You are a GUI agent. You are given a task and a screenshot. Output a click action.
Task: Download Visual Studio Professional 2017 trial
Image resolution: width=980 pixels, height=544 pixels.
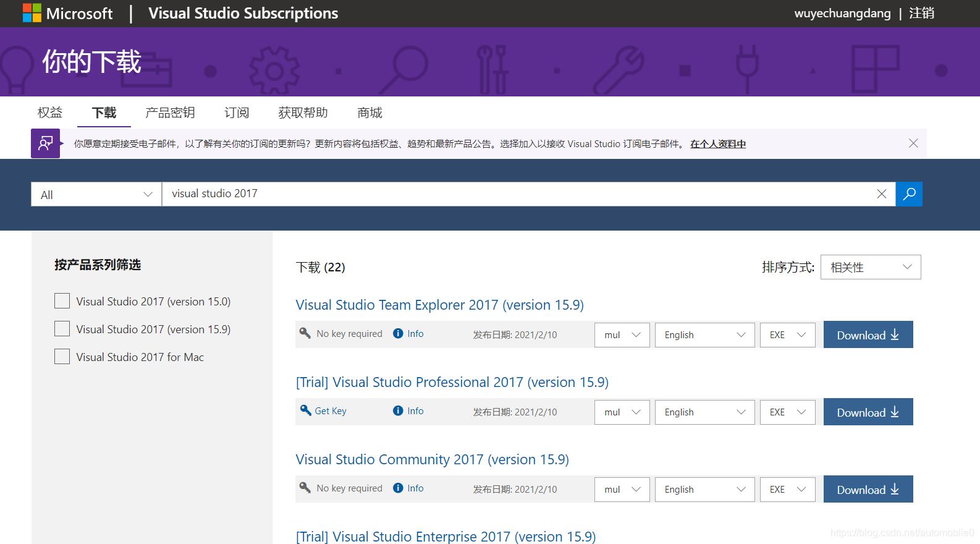pos(868,412)
